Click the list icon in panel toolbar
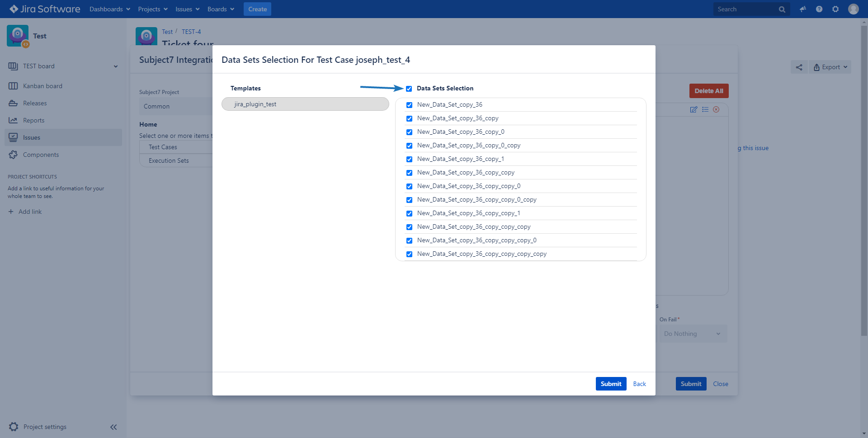This screenshot has width=868, height=438. 705,109
